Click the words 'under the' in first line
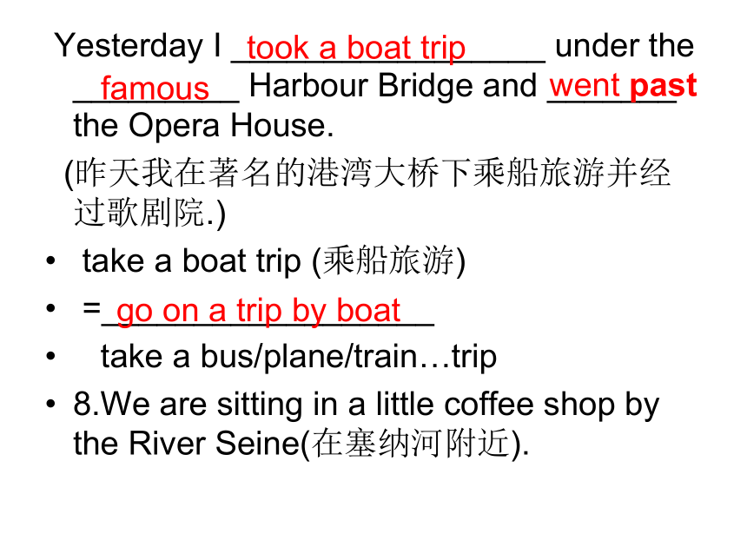Image resolution: width=747 pixels, height=560 pixels. pos(625,46)
